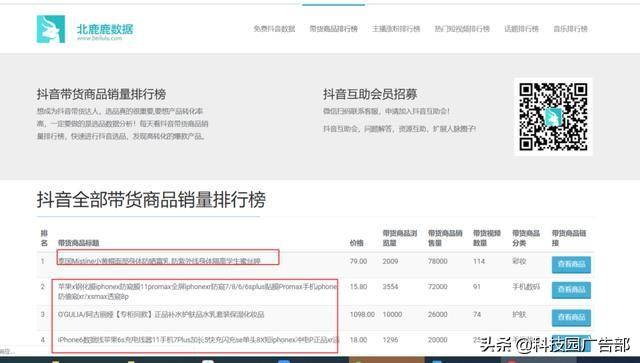Screen dimensions: 640x363
Task: Click the 排名 column header
Action: 44,238
